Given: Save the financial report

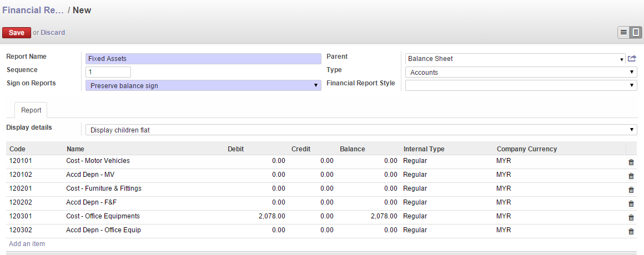Looking at the screenshot, I should pyautogui.click(x=17, y=32).
